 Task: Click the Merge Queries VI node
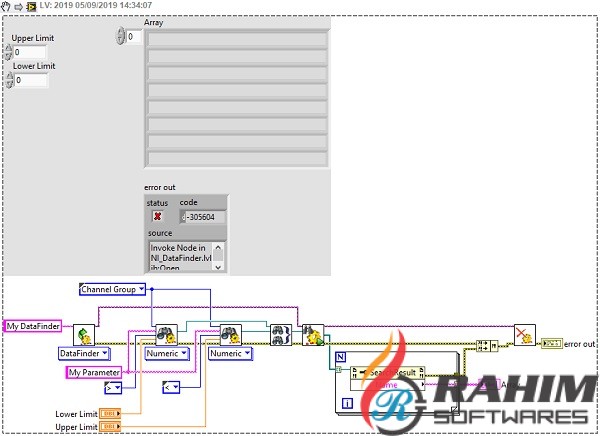(x=281, y=335)
